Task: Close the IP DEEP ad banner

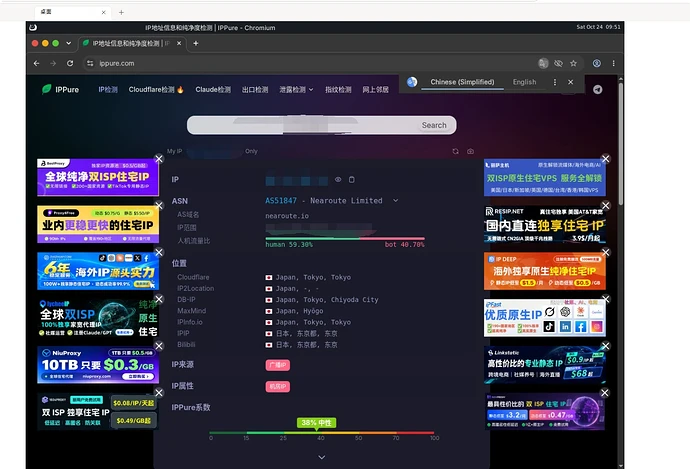Action: (x=606, y=252)
